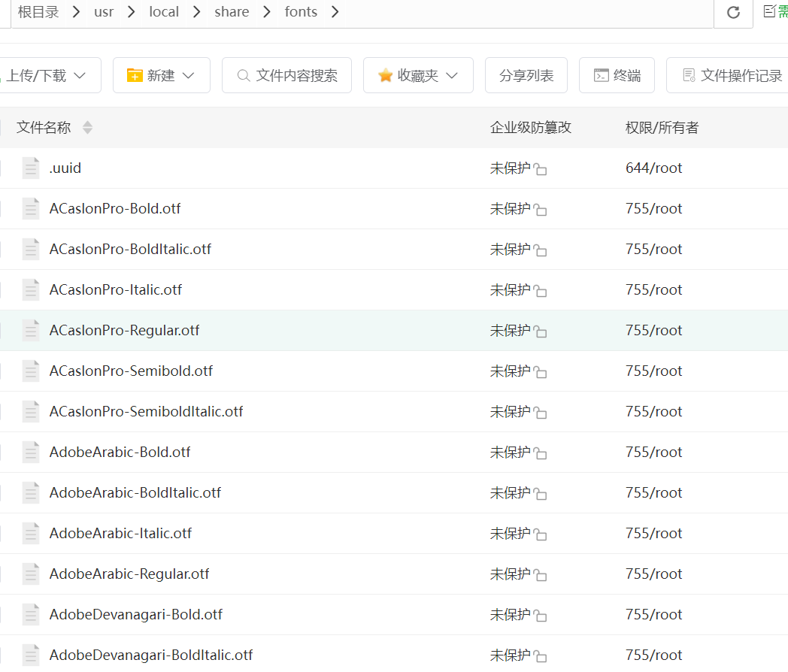Click file icon of ACaslonPro-Semibold.otf
The image size is (788, 672).
tap(31, 371)
